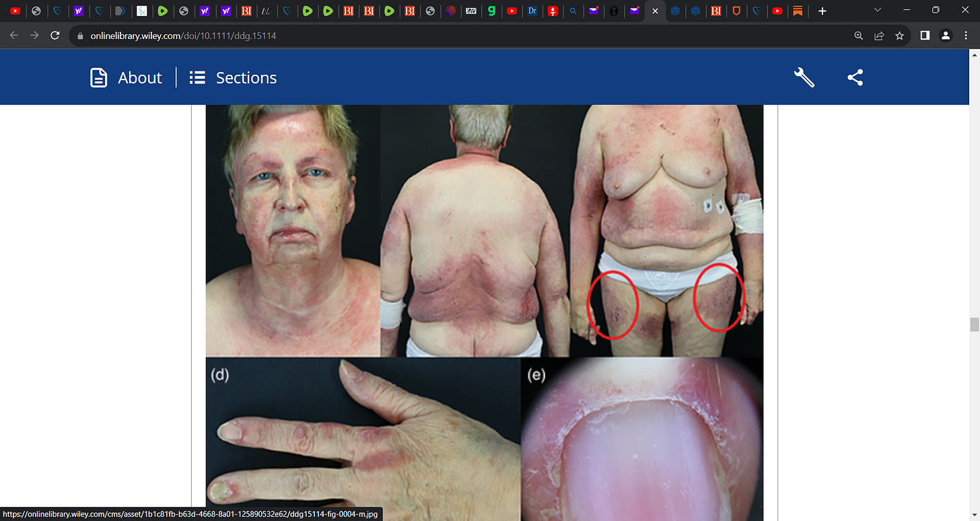Switch to the green 'g' tab
The width and height of the screenshot is (980, 521).
(491, 11)
